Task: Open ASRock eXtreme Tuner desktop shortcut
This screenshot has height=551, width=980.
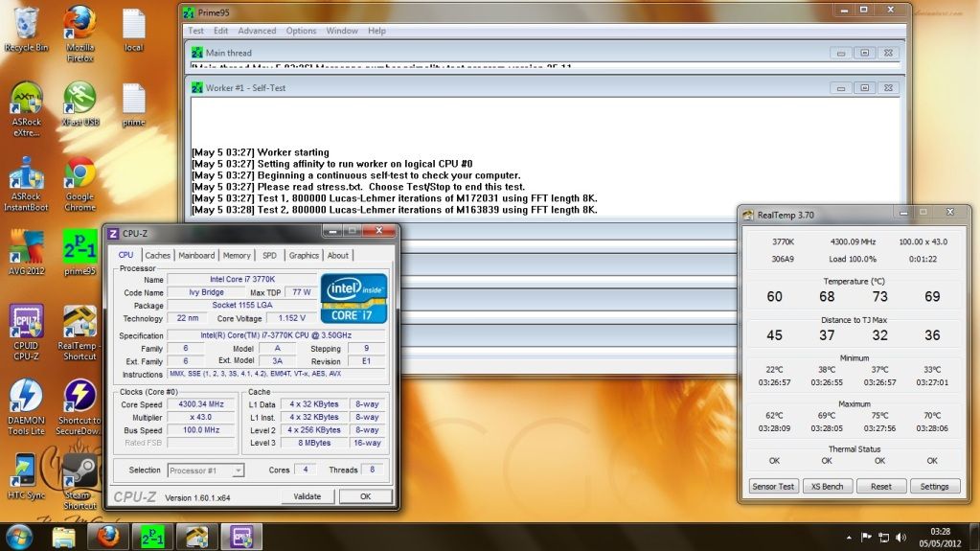Action: [26, 109]
